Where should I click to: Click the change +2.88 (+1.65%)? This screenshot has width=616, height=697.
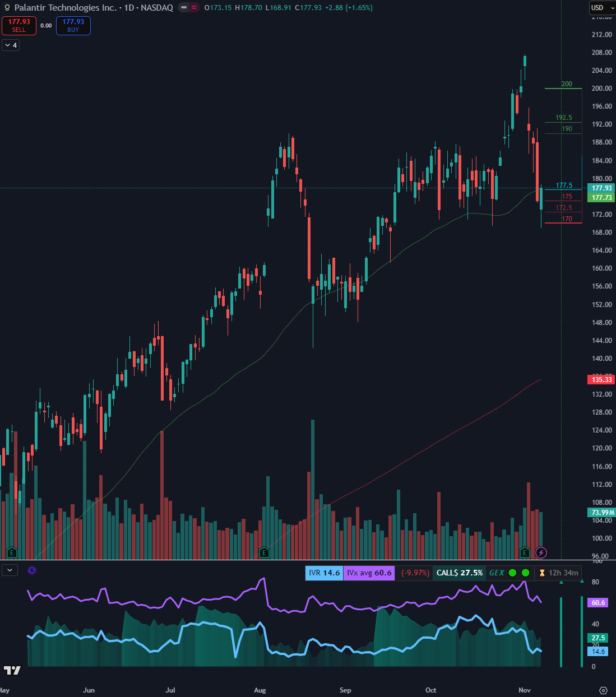click(x=349, y=8)
